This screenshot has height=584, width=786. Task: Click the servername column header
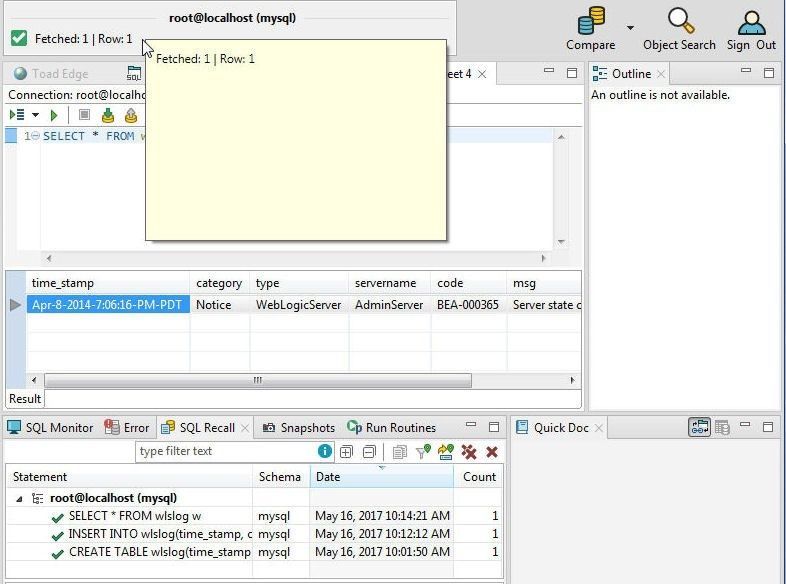(x=390, y=283)
